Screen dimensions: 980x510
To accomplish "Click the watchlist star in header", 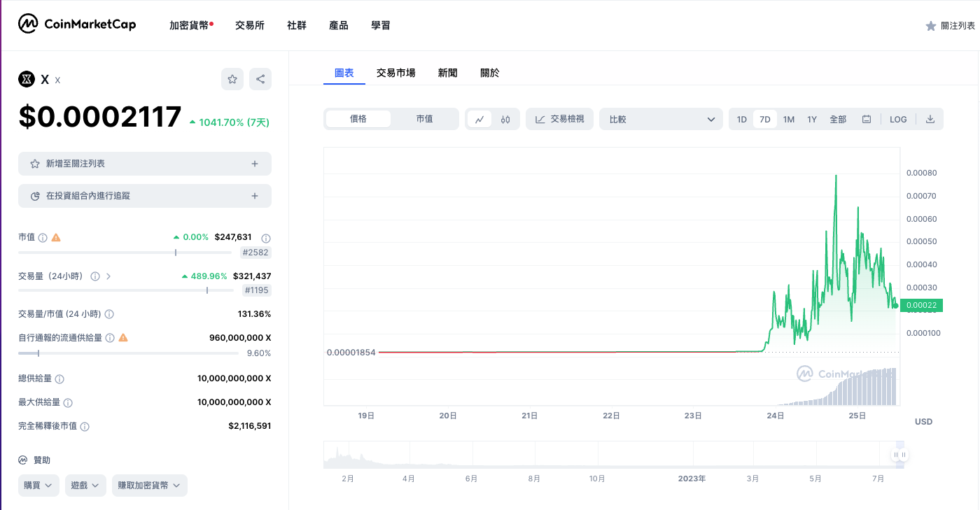I will coord(931,26).
